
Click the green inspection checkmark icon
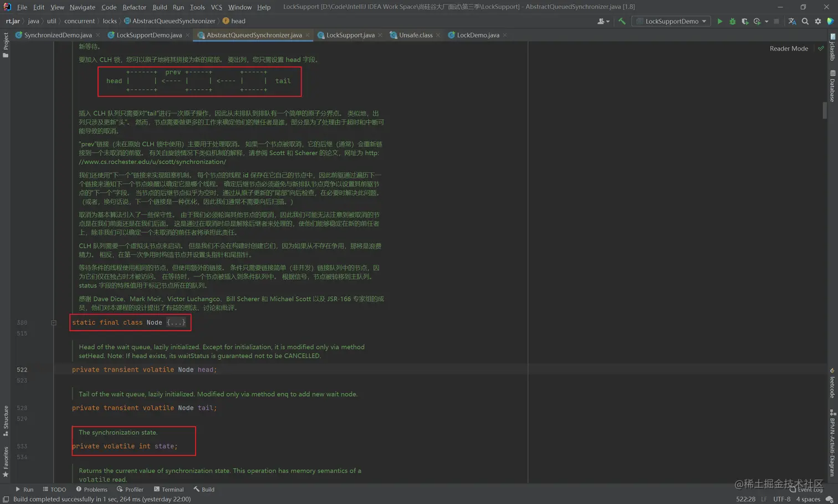coord(821,49)
